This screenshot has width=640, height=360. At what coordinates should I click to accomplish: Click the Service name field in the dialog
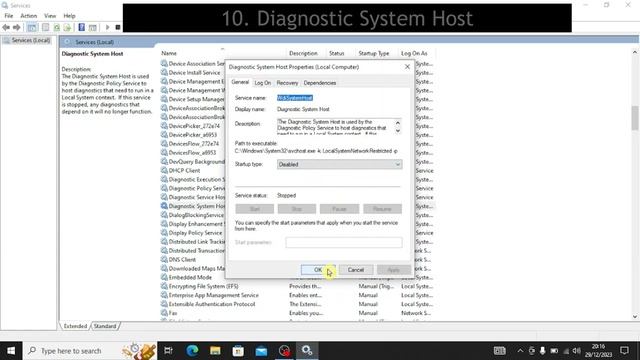339,98
